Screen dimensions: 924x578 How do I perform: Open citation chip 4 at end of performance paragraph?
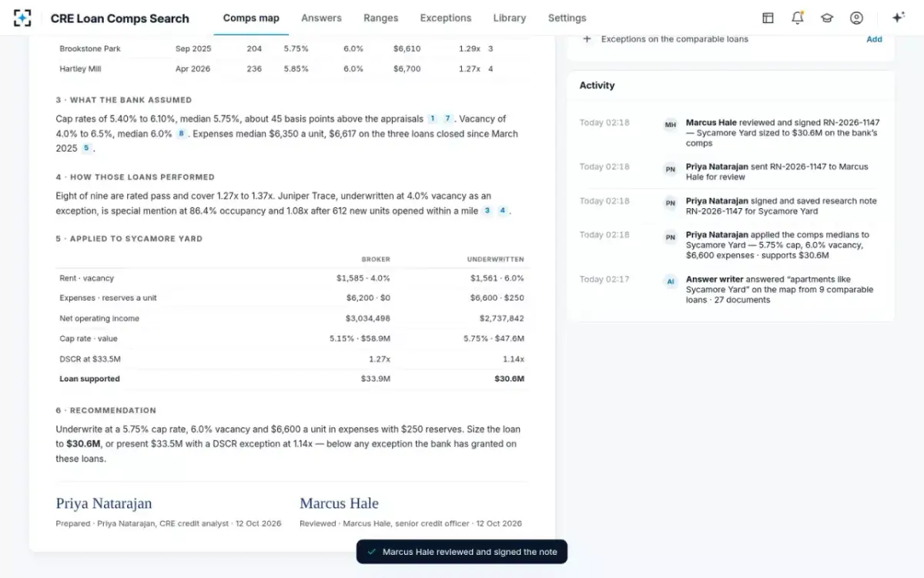tap(502, 210)
